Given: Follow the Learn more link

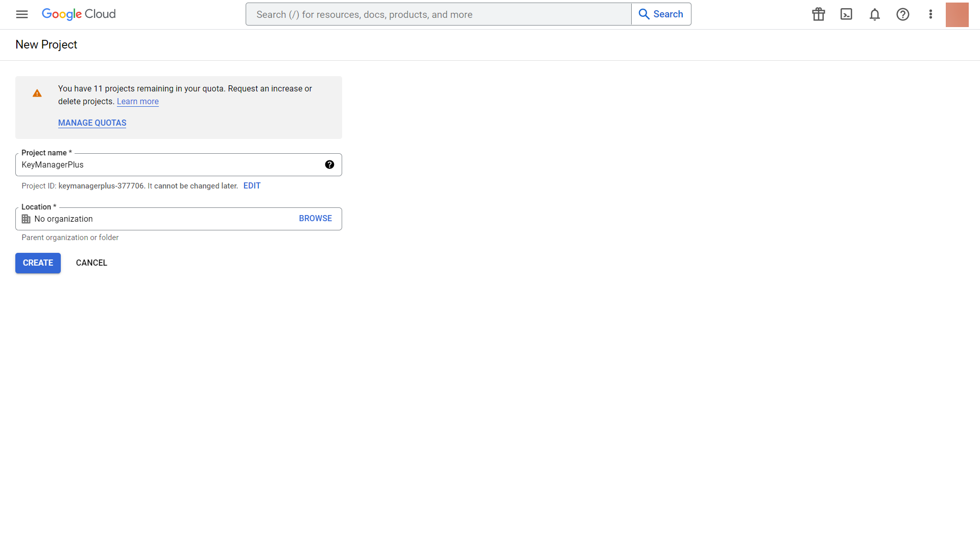Looking at the screenshot, I should (x=137, y=101).
